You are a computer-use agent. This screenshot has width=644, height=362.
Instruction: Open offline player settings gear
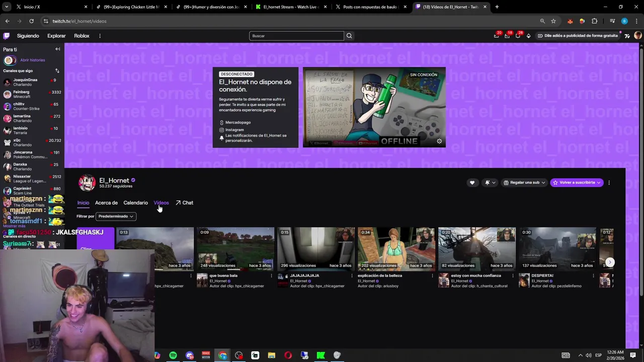click(x=439, y=141)
